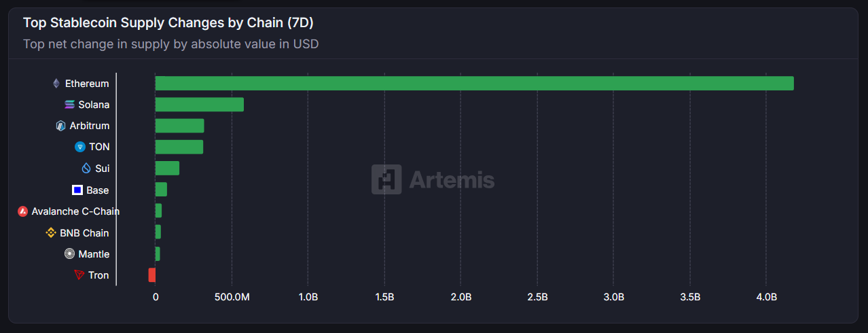Select the TON green supply bar

click(179, 147)
